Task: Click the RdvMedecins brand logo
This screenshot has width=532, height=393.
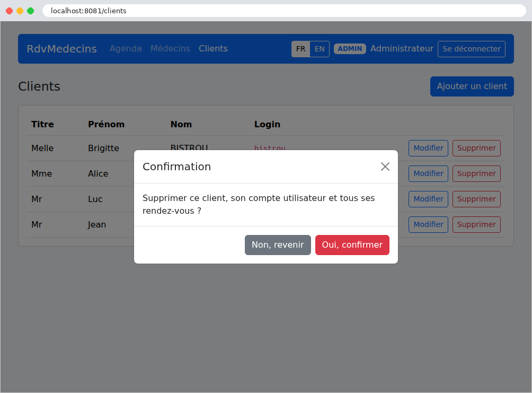Action: [62, 49]
